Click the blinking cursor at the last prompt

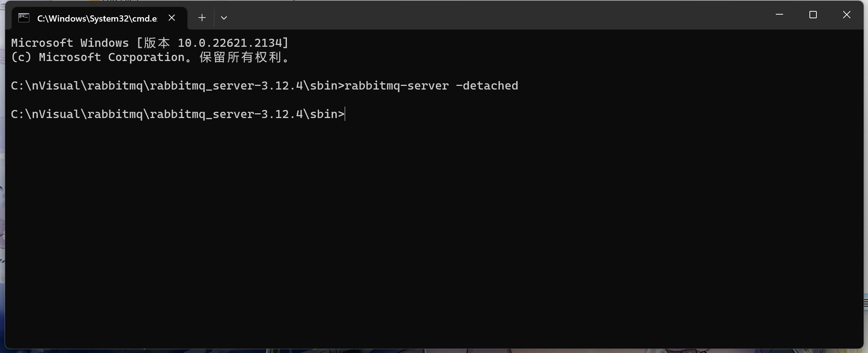pyautogui.click(x=345, y=114)
